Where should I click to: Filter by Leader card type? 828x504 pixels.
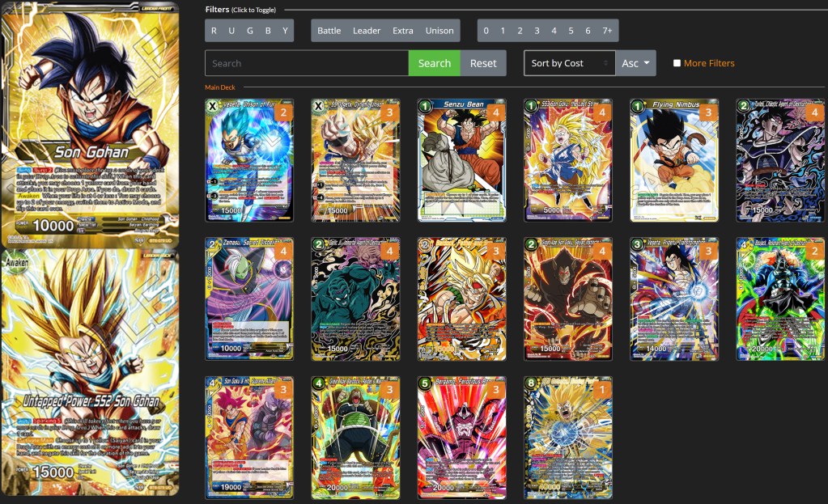367,31
